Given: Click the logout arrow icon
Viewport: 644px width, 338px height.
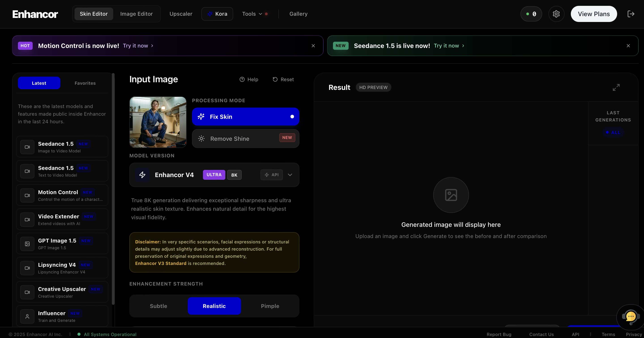Looking at the screenshot, I should [x=631, y=14].
